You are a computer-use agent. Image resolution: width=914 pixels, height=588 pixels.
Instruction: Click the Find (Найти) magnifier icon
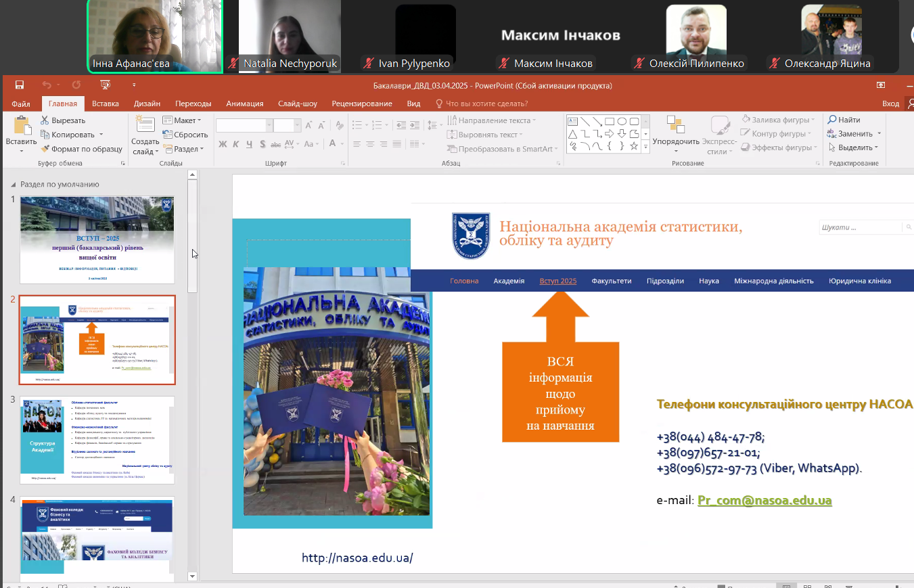pyautogui.click(x=832, y=120)
